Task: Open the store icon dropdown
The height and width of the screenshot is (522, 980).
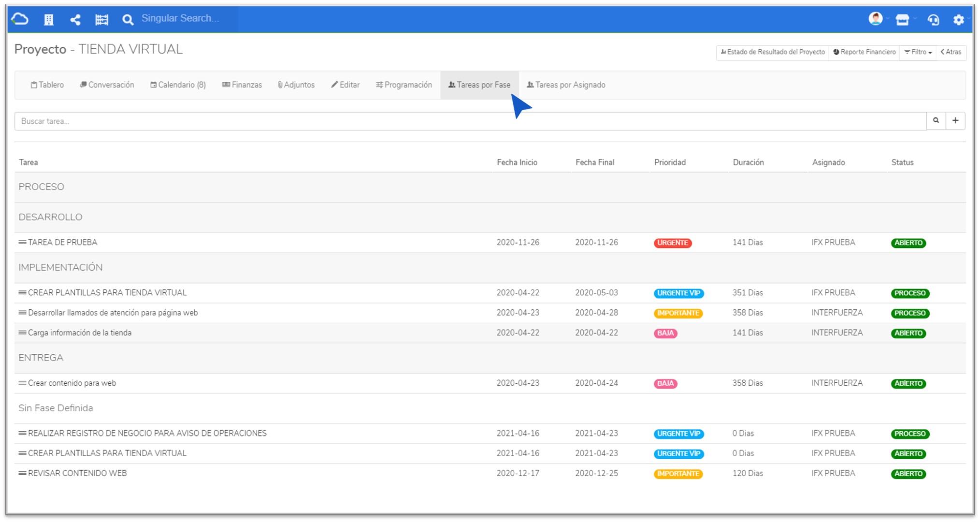Action: [902, 19]
